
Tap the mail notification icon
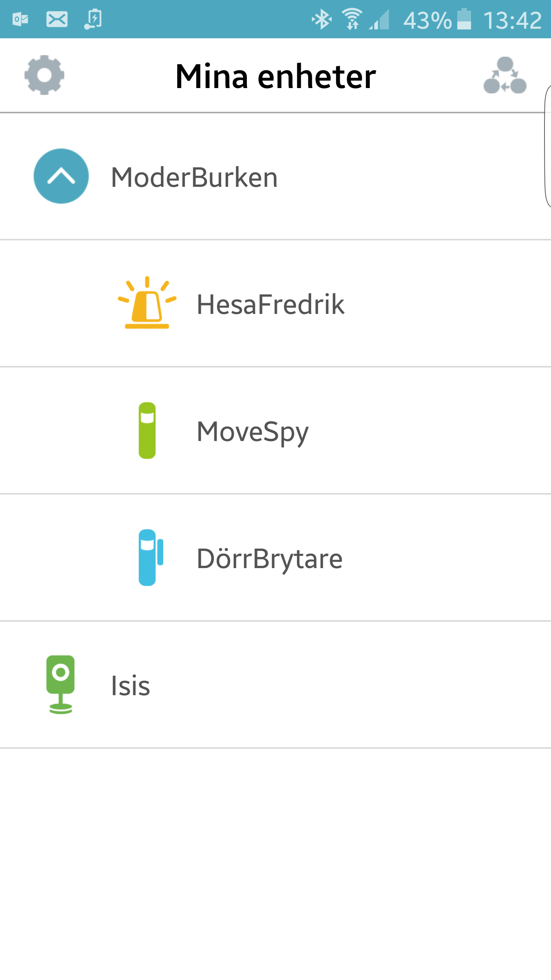point(57,19)
